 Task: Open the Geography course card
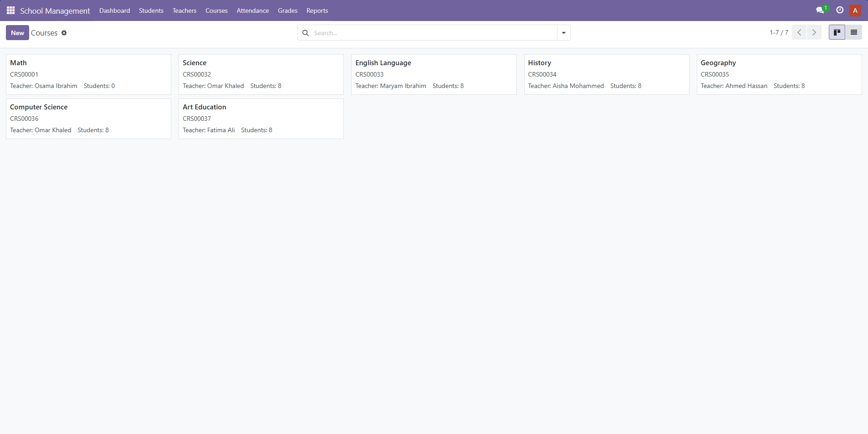point(779,74)
